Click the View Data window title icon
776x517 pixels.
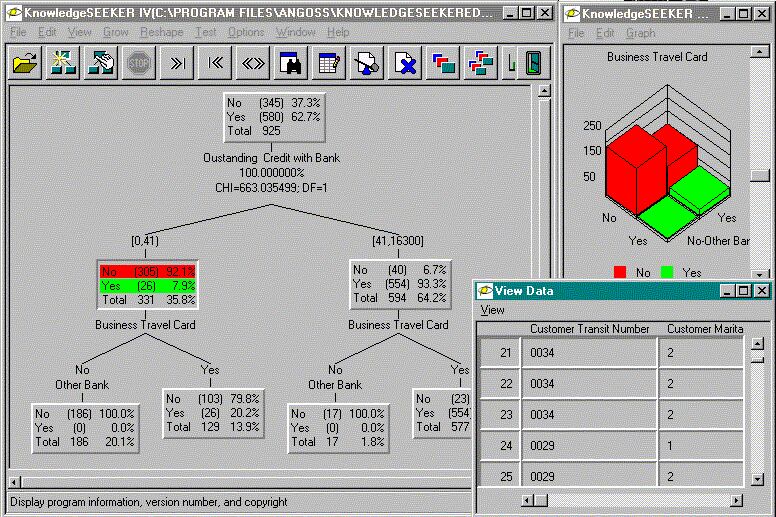pos(485,291)
